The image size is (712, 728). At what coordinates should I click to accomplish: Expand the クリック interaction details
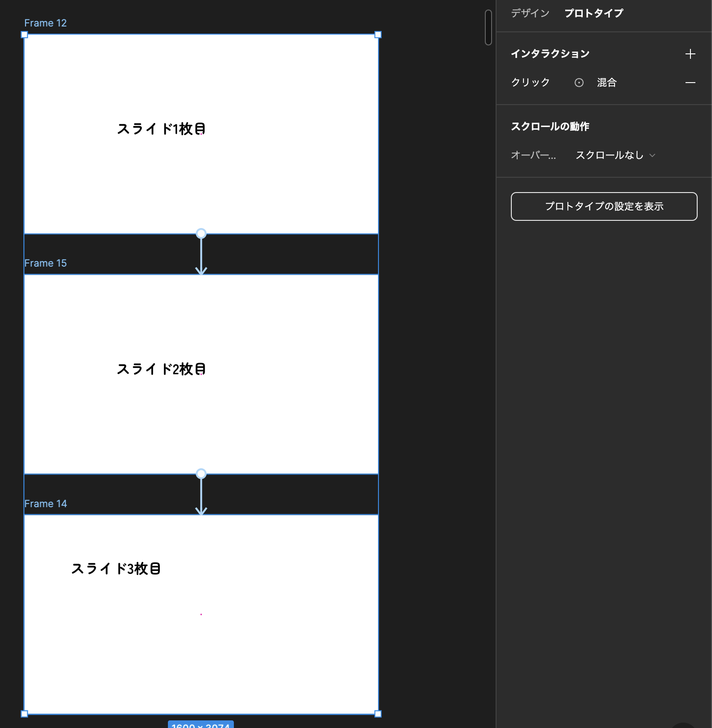[x=530, y=83]
